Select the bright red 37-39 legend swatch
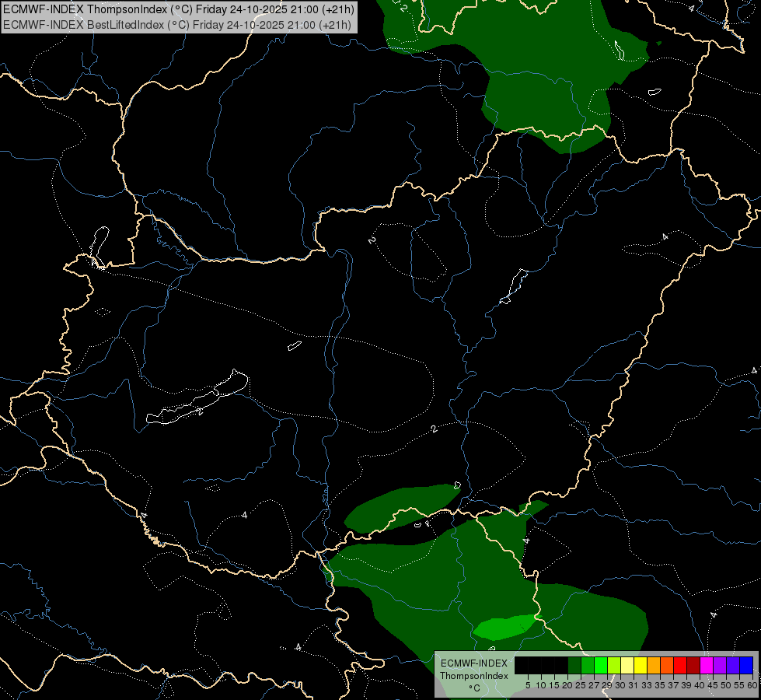Viewport: 761px width, 700px height. [680, 665]
